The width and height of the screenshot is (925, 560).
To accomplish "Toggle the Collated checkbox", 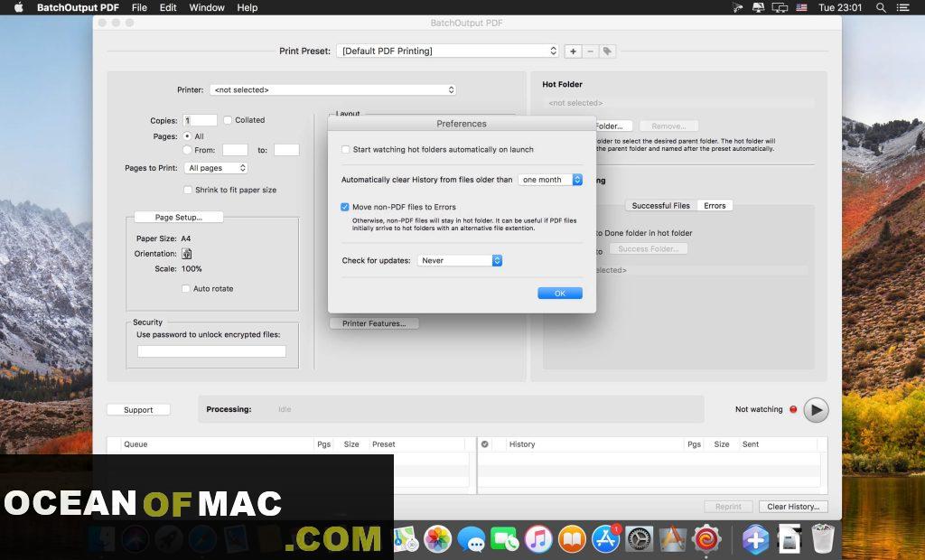I will click(228, 120).
